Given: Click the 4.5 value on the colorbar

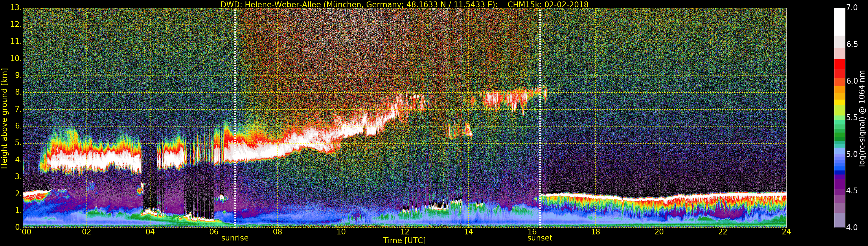Looking at the screenshot, I should [x=852, y=191].
